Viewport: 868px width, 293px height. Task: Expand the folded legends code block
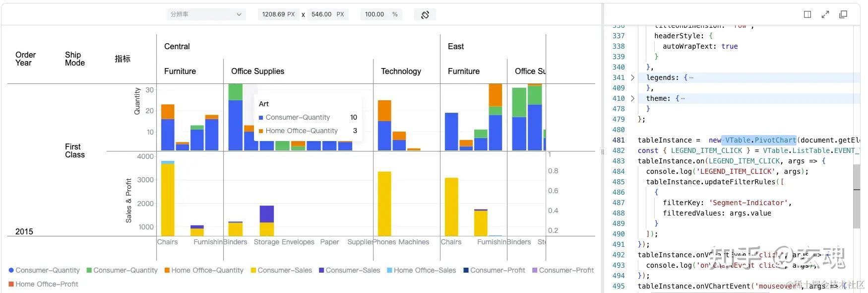pyautogui.click(x=632, y=77)
